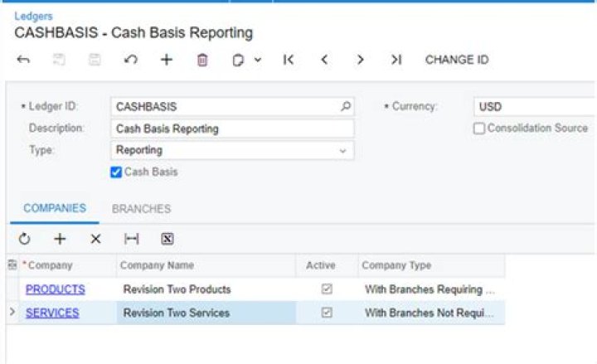
Task: Open the PRODUCTS company link
Action: point(55,289)
